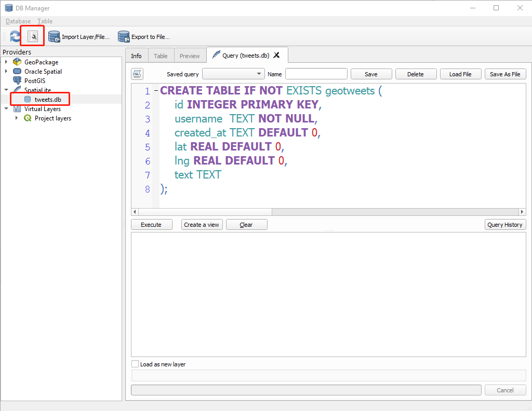Screen dimensions: 532x411
Task: Open the Query History panel
Action: click(x=505, y=224)
